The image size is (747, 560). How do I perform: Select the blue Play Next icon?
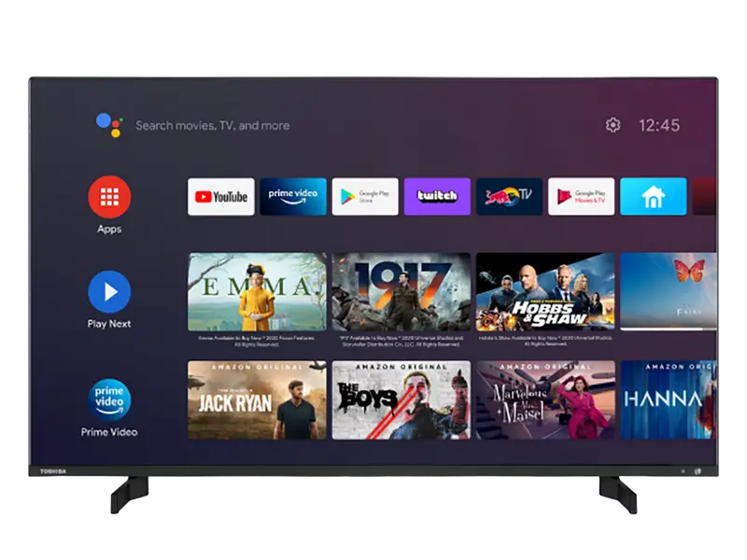pyautogui.click(x=109, y=292)
